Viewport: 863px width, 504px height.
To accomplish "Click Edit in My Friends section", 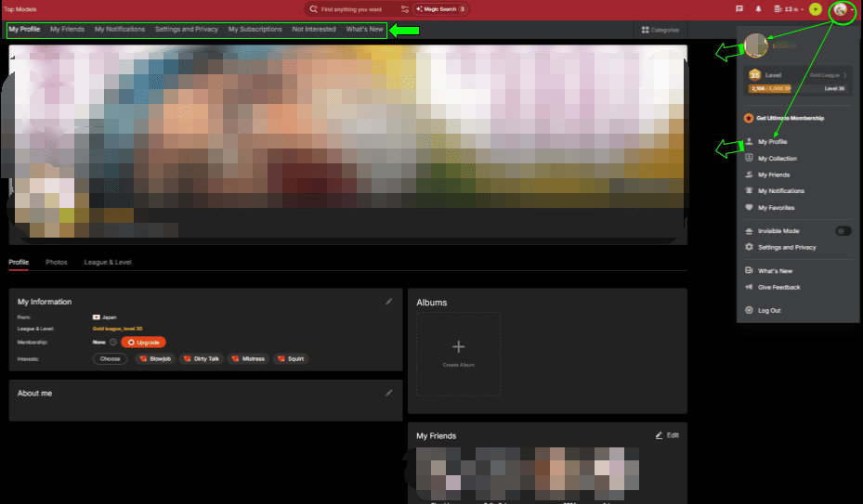I will (x=667, y=435).
